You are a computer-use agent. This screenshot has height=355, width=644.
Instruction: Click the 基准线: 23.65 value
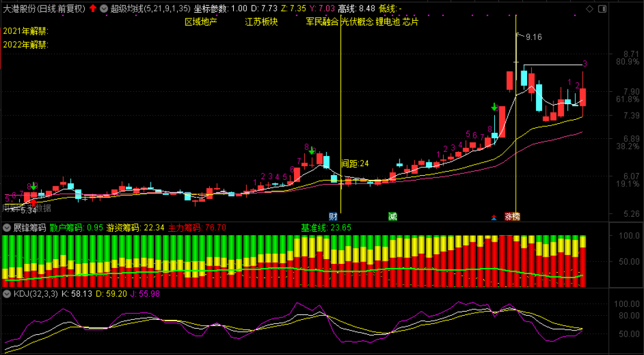click(326, 228)
